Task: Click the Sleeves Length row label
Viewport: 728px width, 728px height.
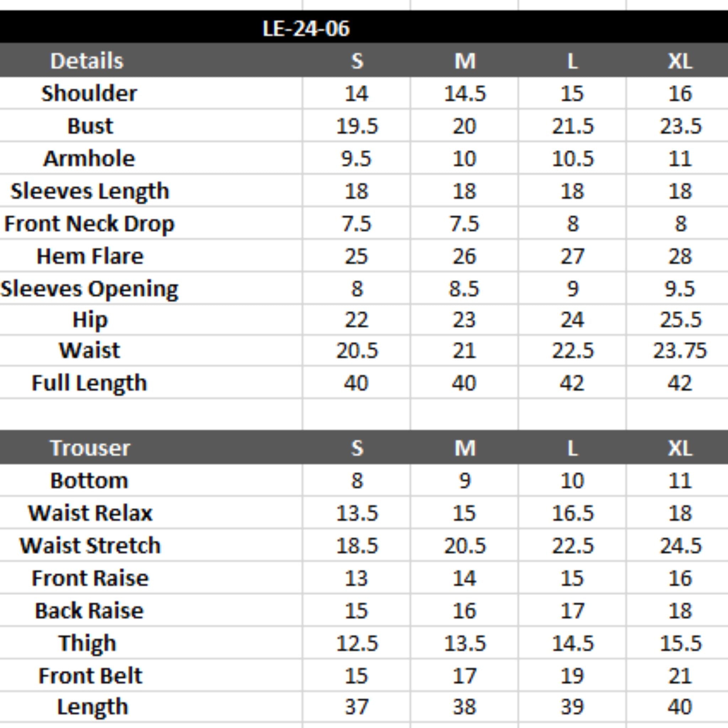Action: coord(90,191)
